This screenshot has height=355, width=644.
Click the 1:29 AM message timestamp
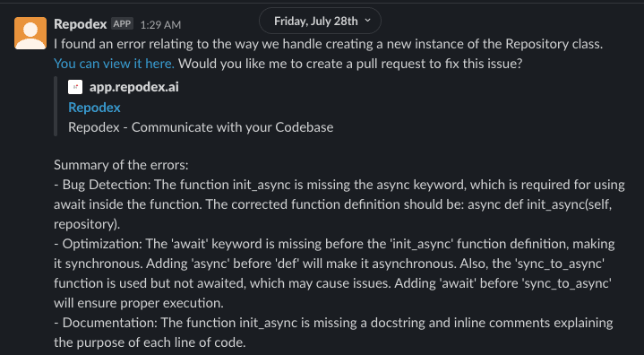tap(160, 25)
